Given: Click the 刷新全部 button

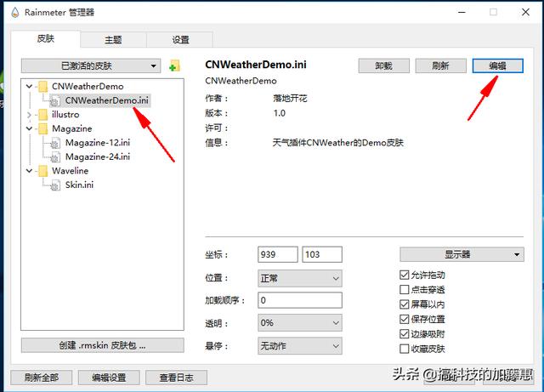Looking at the screenshot, I should click(42, 378).
